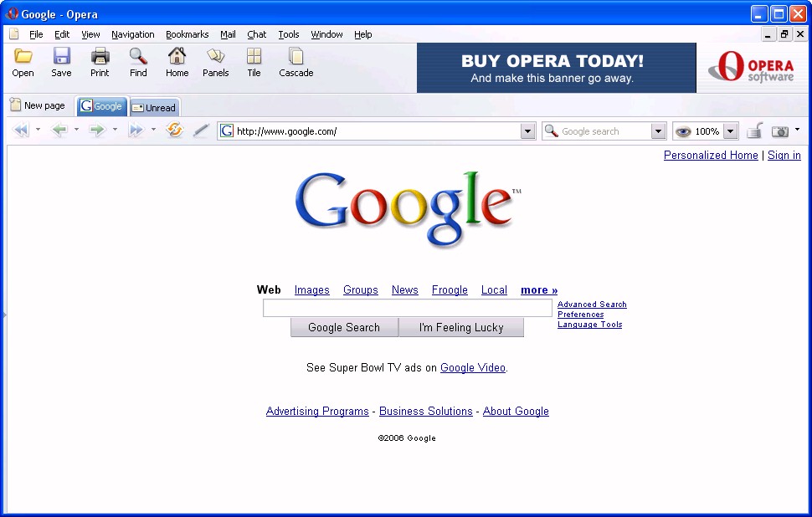Screen dimensions: 812x517
Task: Open the Mail menu
Action: [x=228, y=34]
